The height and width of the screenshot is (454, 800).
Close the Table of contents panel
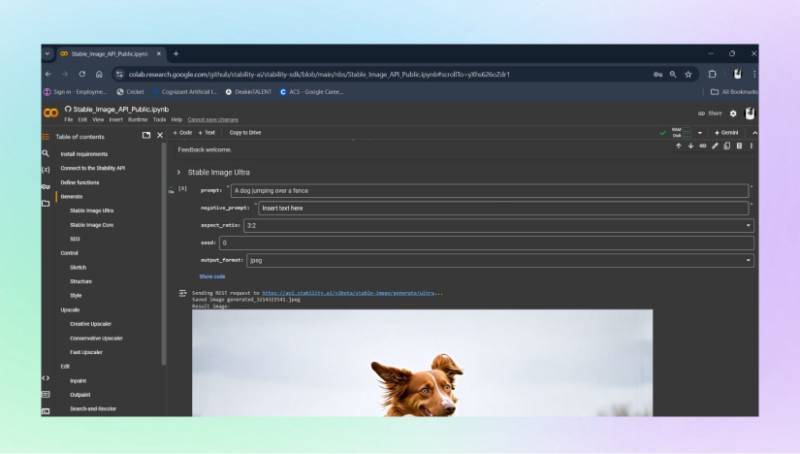point(160,135)
